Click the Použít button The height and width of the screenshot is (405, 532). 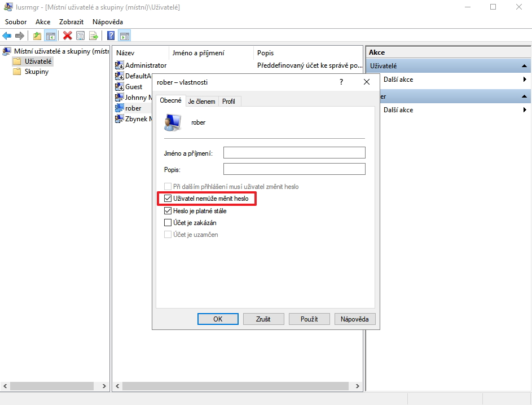309,319
